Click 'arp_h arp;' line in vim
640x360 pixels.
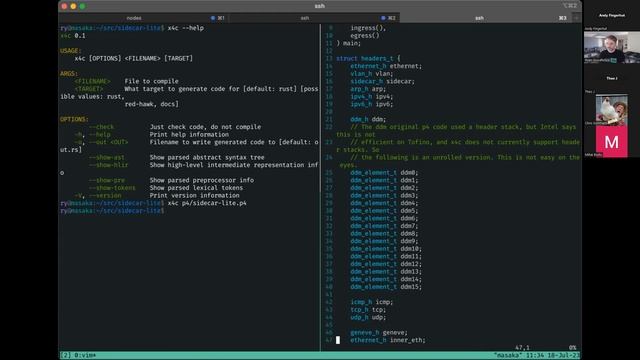coord(368,89)
